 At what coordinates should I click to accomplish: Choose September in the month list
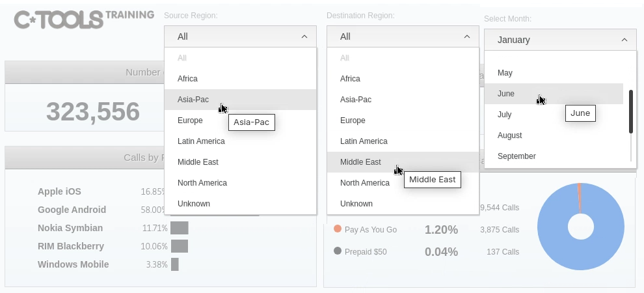[517, 156]
